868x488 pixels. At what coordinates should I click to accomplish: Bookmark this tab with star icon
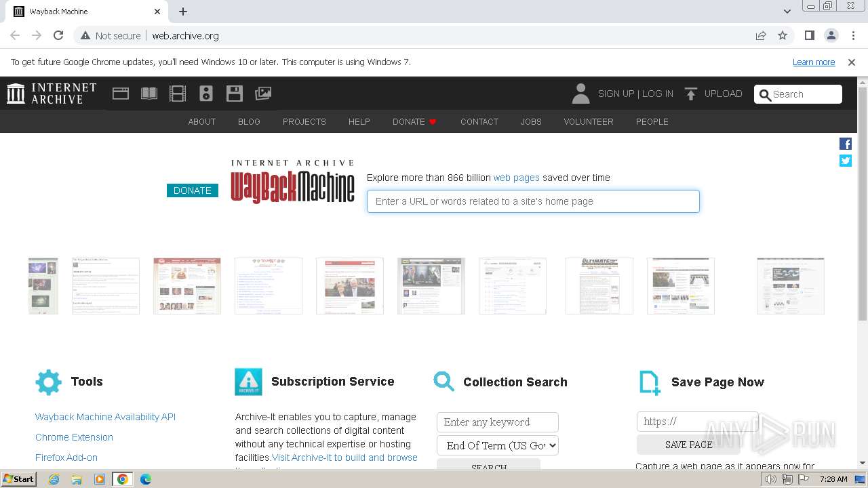783,35
